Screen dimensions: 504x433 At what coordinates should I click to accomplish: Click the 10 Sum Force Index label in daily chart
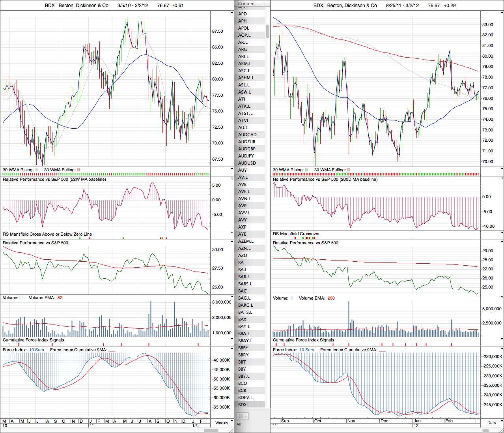click(306, 350)
